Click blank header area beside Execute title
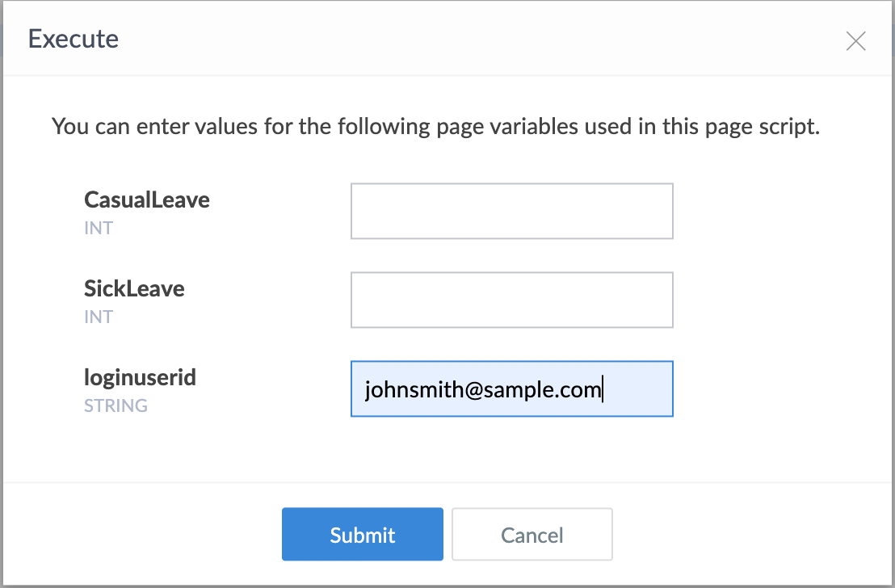Image resolution: width=895 pixels, height=588 pixels. tap(480, 39)
